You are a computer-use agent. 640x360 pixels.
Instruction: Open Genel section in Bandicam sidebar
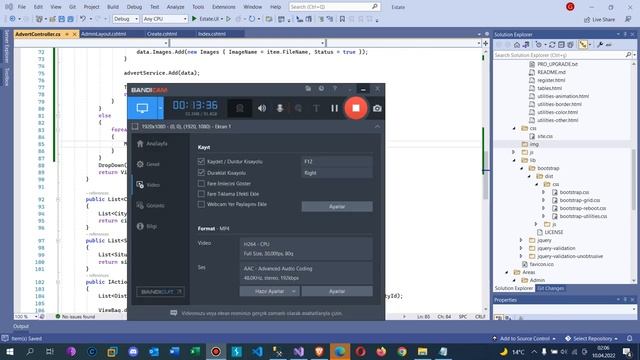click(149, 164)
